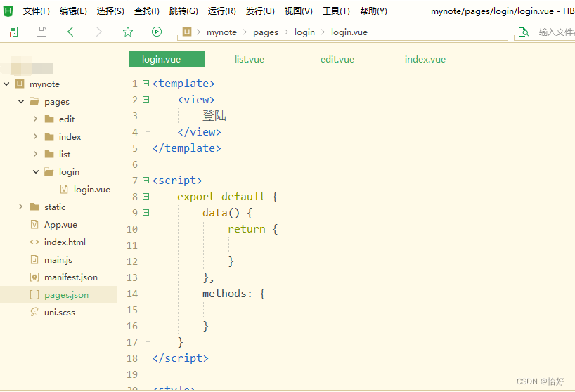The width and height of the screenshot is (575, 392).
Task: Click the methods: keyword on line 14
Action: [x=227, y=294]
